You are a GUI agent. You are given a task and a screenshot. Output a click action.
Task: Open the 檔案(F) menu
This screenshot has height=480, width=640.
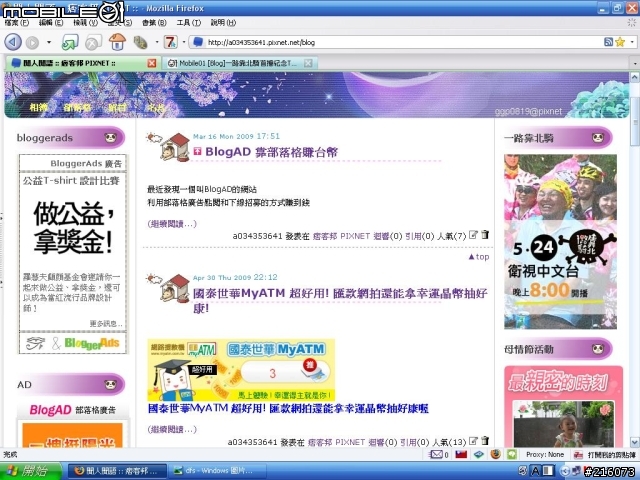(x=17, y=23)
